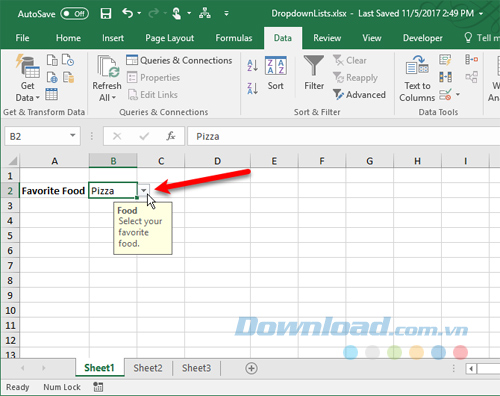Click the Enter checkmark in formula bar
500x396 pixels.
tap(144, 136)
